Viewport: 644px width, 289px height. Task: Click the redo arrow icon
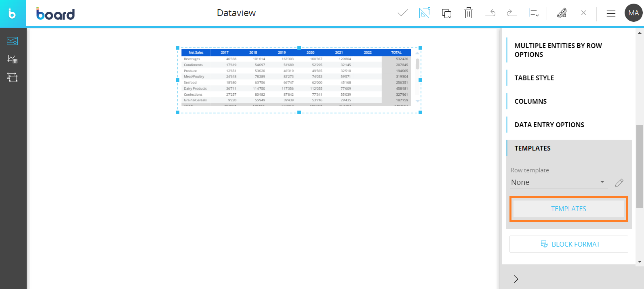[512, 13]
